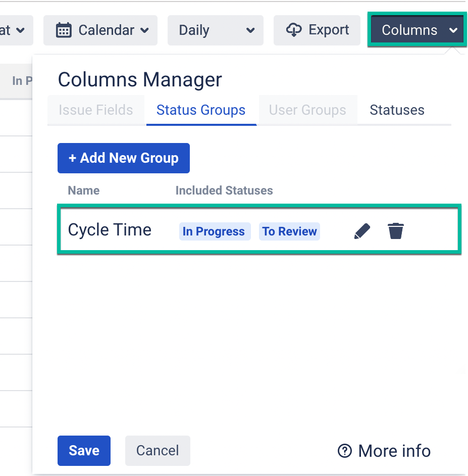468x476 pixels.
Task: Edit the Cycle Time group with the pencil icon
Action: [362, 231]
